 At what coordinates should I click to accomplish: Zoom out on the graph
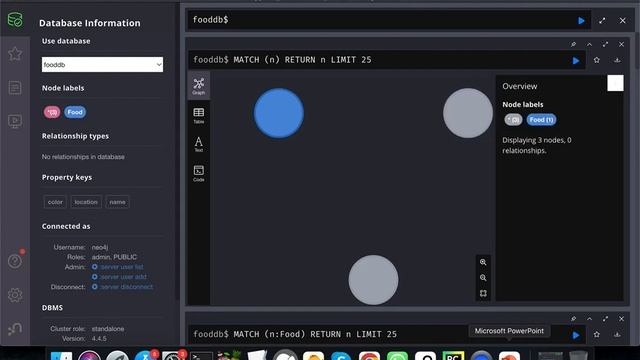tap(483, 278)
